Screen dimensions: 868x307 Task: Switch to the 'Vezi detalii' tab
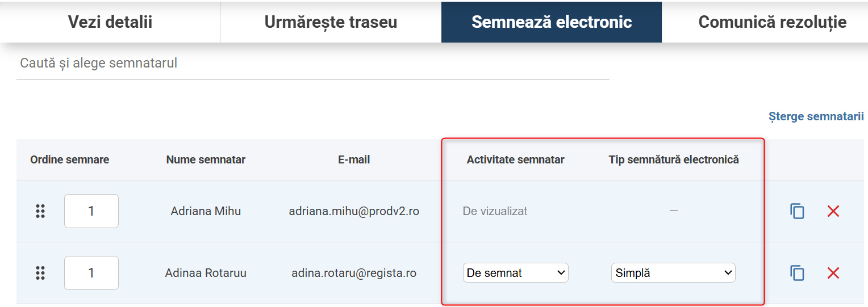tap(110, 22)
